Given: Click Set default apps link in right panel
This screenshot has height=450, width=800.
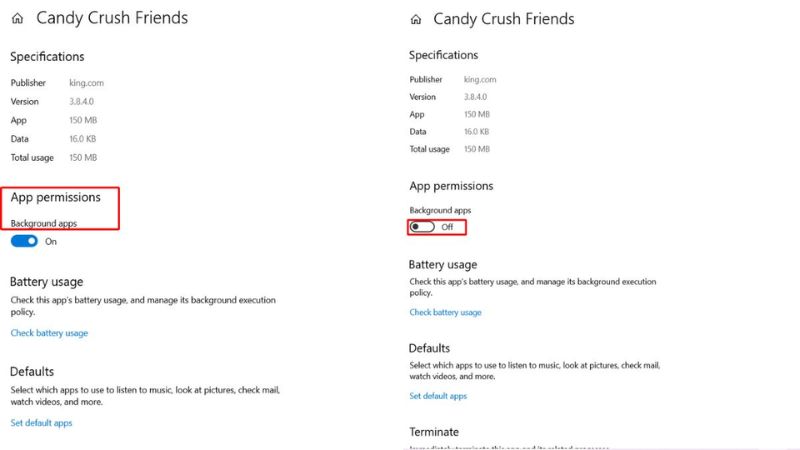Looking at the screenshot, I should click(x=438, y=396).
